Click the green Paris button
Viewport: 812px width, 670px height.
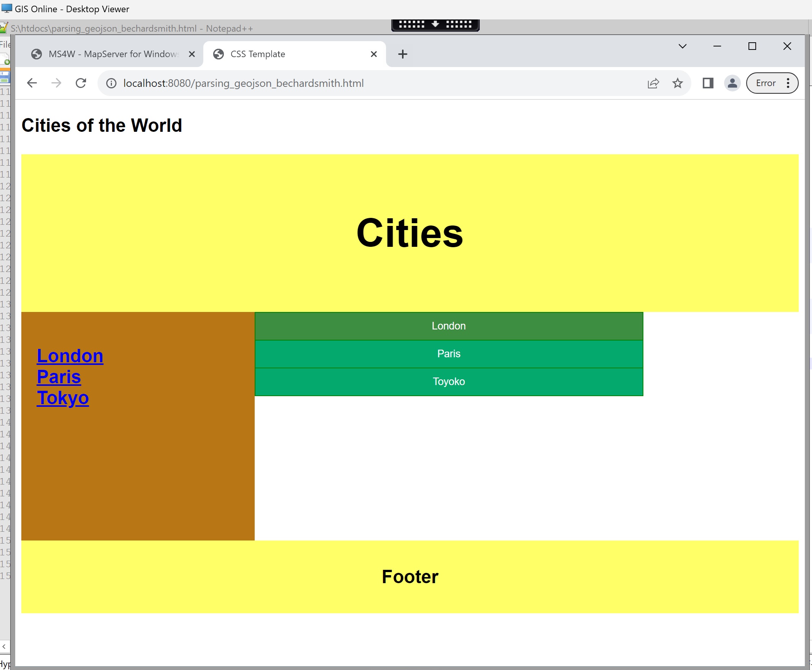pyautogui.click(x=448, y=354)
